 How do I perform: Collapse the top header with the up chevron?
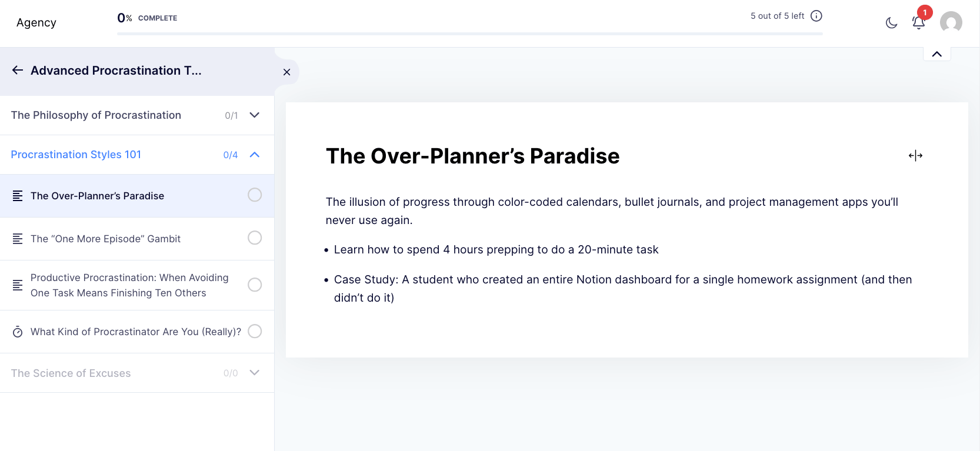point(937,54)
